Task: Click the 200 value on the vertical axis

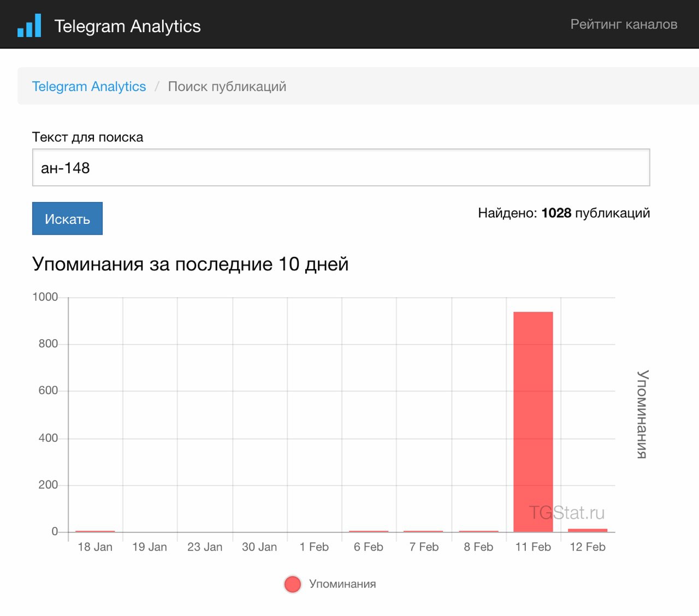Action: [48, 485]
